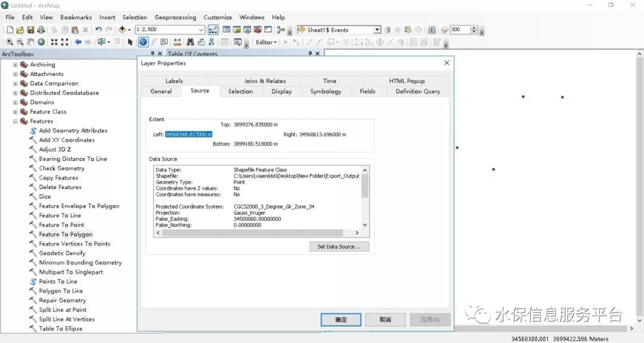This screenshot has width=644, height=343.
Task: Expand the Domains toolset
Action: (x=15, y=102)
